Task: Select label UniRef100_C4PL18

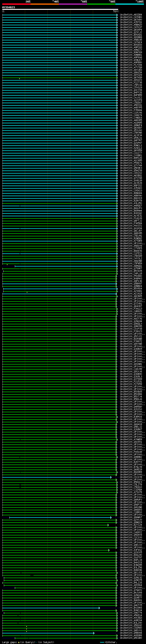Action: 131,274
